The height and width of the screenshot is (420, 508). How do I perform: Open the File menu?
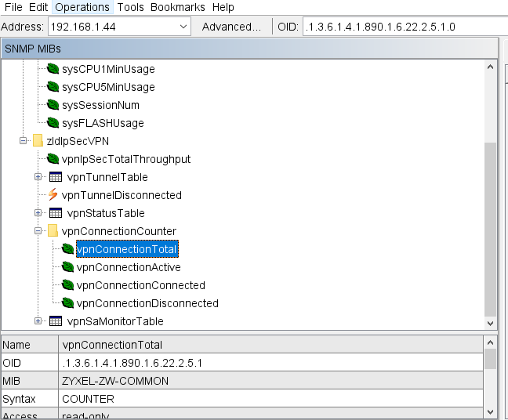[x=13, y=7]
